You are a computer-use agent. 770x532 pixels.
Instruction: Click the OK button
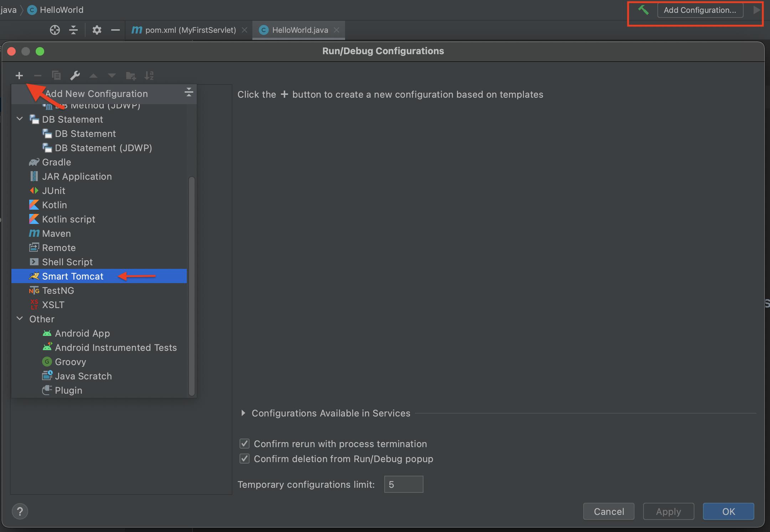pos(728,512)
